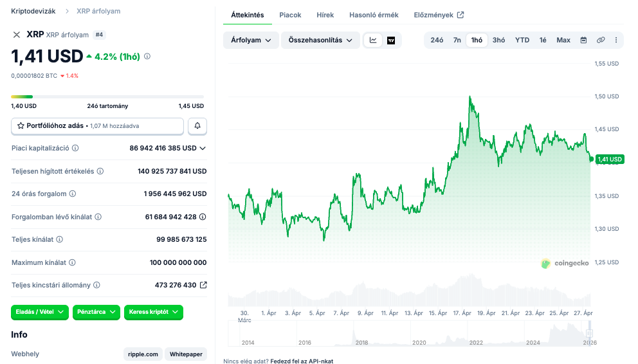Open the Összehasonlítás dropdown
The height and width of the screenshot is (364, 638).
(x=321, y=41)
